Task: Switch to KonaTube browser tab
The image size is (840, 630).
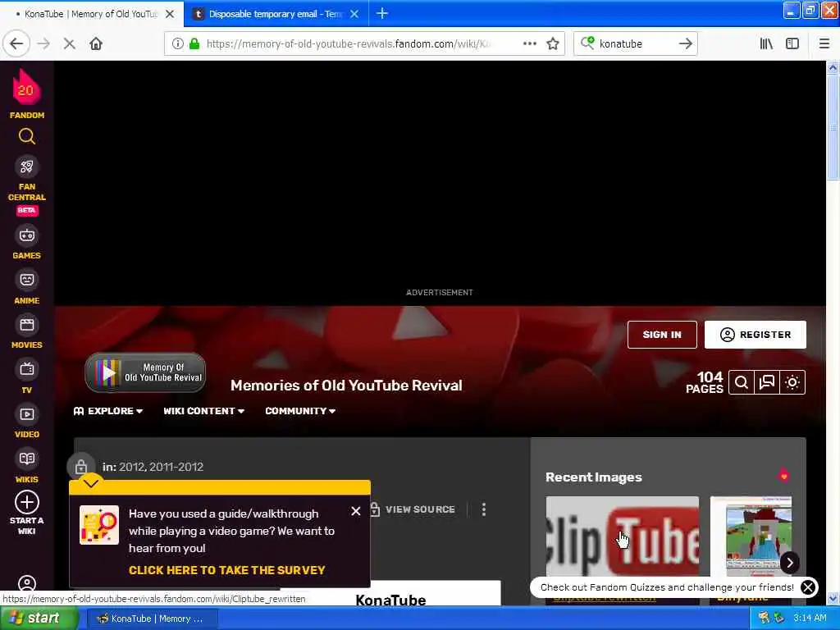Action: tap(91, 14)
